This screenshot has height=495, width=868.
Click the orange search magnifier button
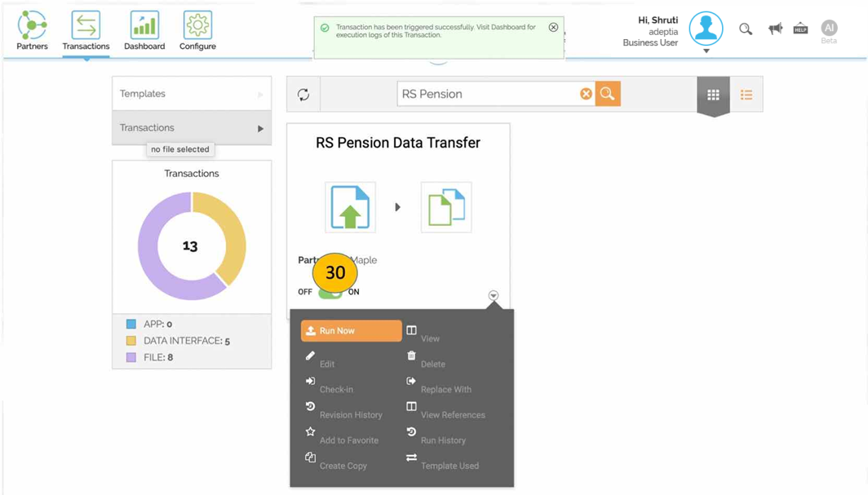pos(607,94)
